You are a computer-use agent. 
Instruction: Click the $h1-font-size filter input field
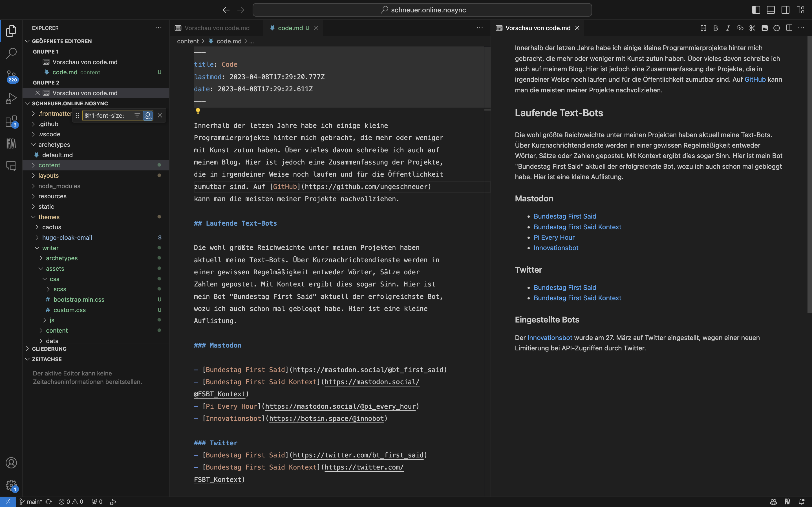(107, 115)
